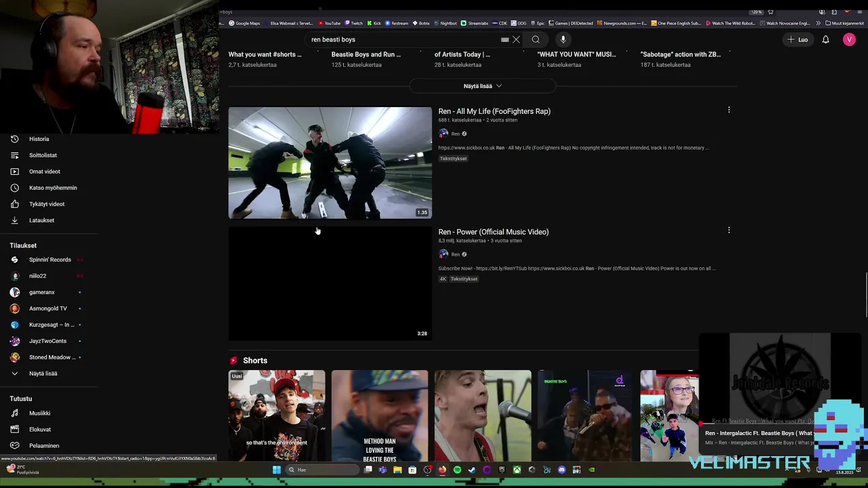Open the YouTube bookmark

pos(329,23)
